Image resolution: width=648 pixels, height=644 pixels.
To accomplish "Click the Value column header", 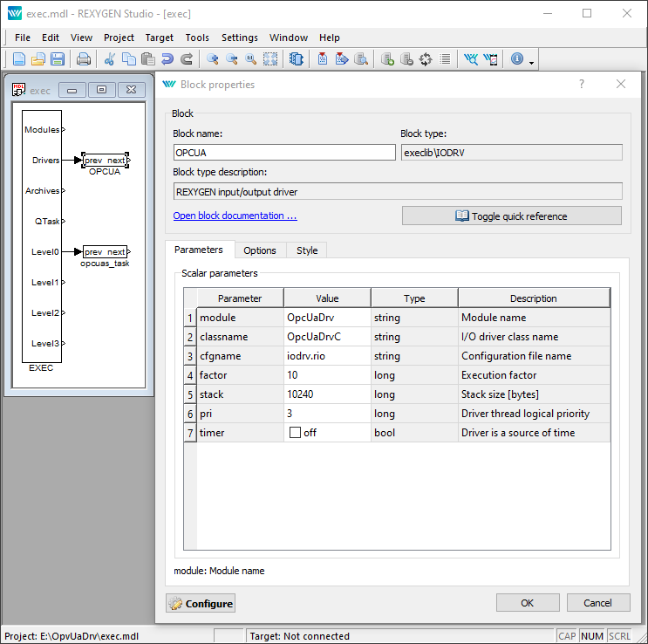I will coord(327,298).
